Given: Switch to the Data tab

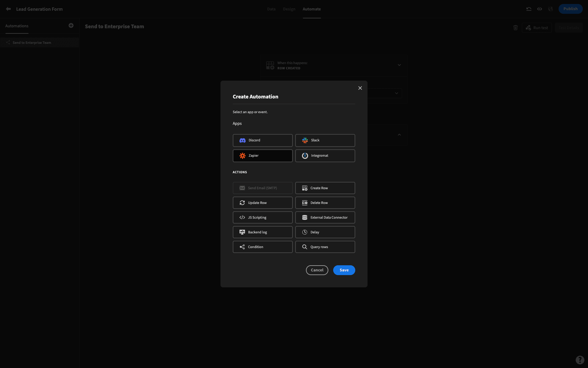Looking at the screenshot, I should tap(271, 9).
